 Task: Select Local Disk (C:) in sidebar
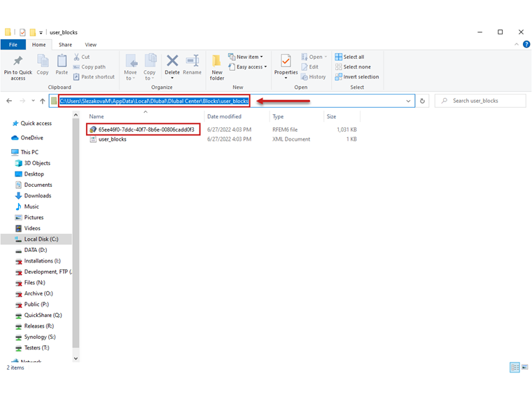click(36, 239)
